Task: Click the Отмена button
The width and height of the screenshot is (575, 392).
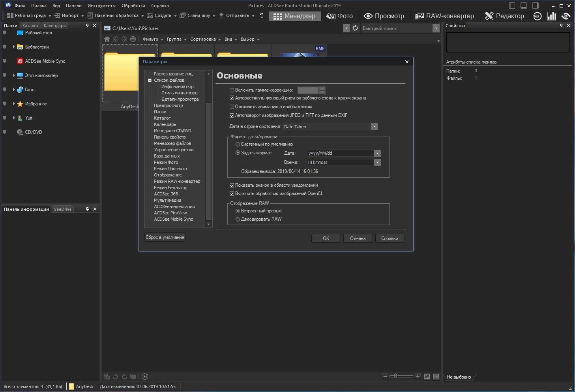Action: coord(358,238)
